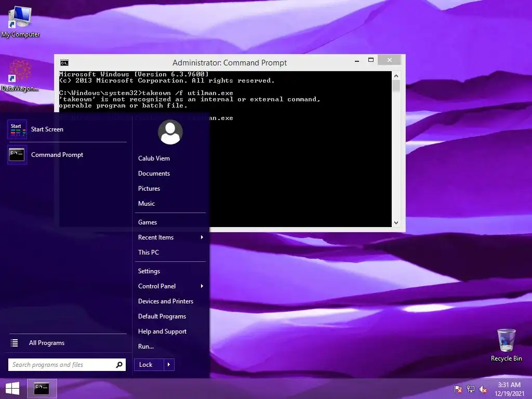Image resolution: width=532 pixels, height=399 pixels.
Task: Open Settings from the Start menu
Action: [x=149, y=271]
